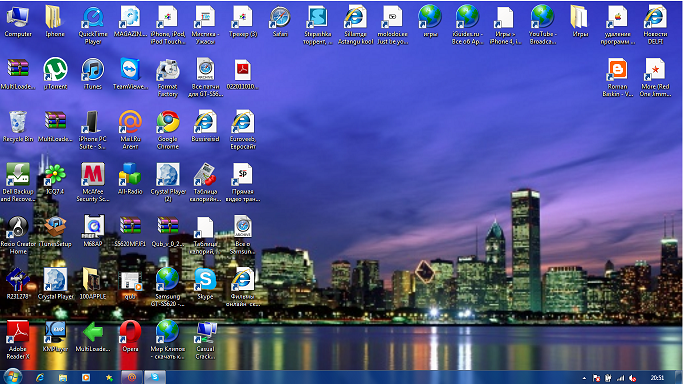Click the µTorrent desktop icon

click(55, 74)
